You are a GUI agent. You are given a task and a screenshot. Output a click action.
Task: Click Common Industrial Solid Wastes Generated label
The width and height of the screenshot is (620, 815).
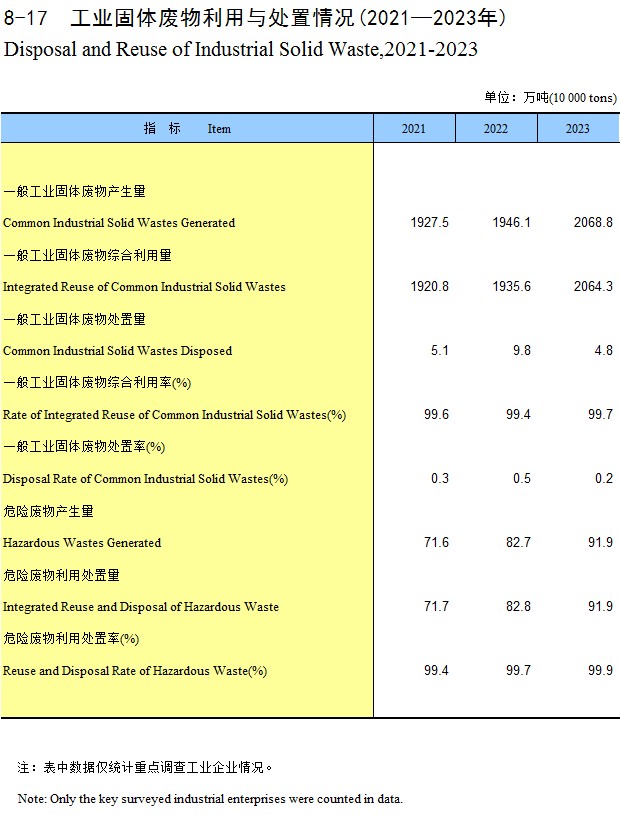(x=119, y=223)
